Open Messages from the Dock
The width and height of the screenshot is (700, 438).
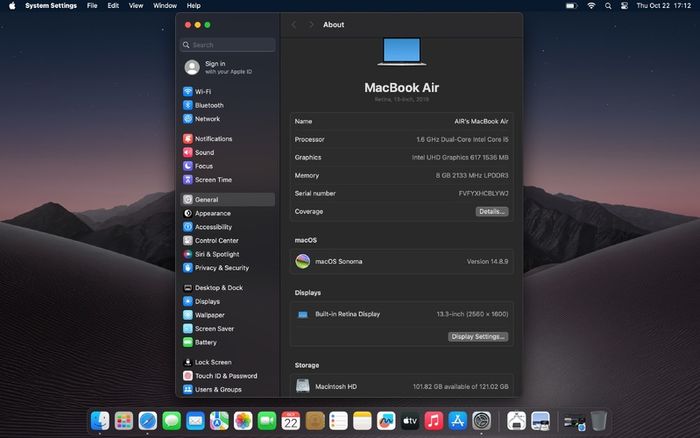point(171,421)
